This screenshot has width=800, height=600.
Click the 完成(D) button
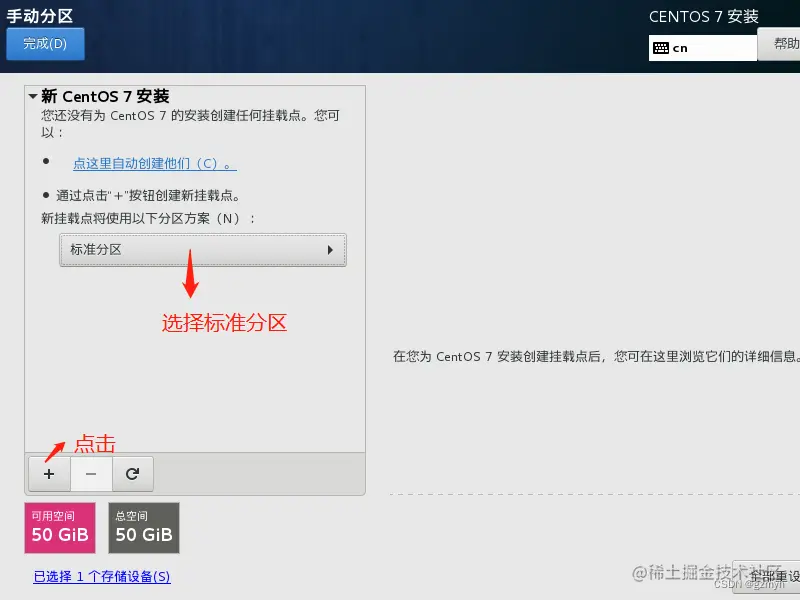[x=45, y=44]
